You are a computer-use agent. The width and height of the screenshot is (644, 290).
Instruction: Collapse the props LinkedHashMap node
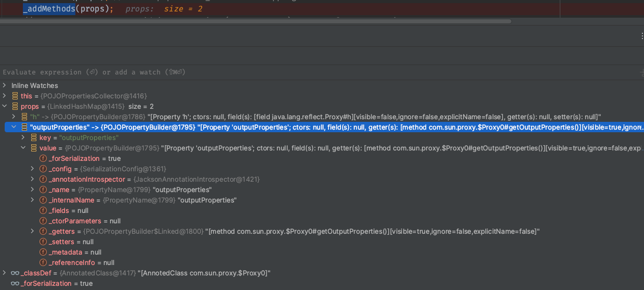pos(5,106)
